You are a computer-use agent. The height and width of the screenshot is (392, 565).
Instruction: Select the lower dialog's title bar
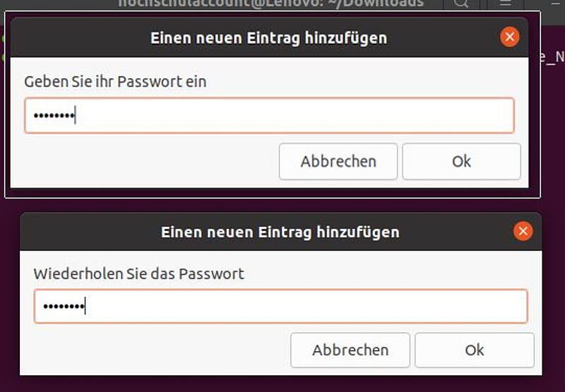click(280, 232)
